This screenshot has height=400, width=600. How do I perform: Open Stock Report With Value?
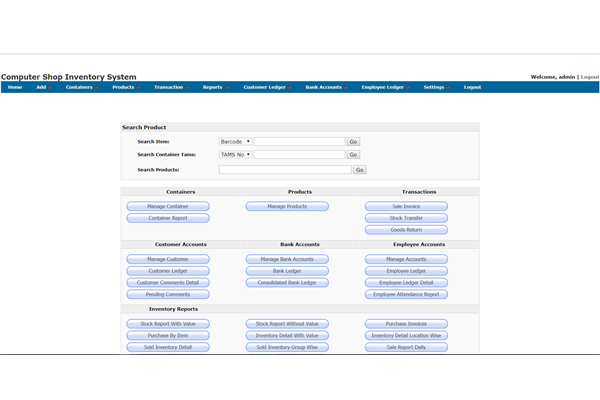(x=168, y=324)
